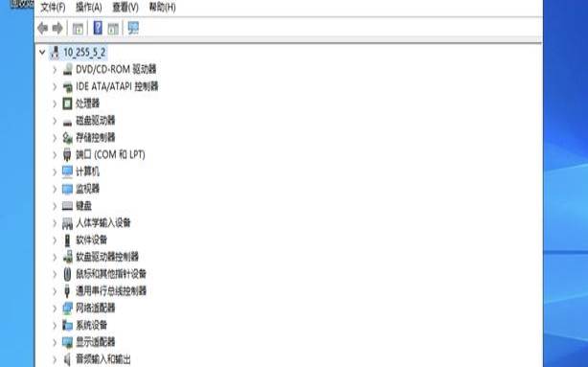Image resolution: width=588 pixels, height=367 pixels.
Task: Select the 音频输入和输出 label
Action: click(103, 359)
